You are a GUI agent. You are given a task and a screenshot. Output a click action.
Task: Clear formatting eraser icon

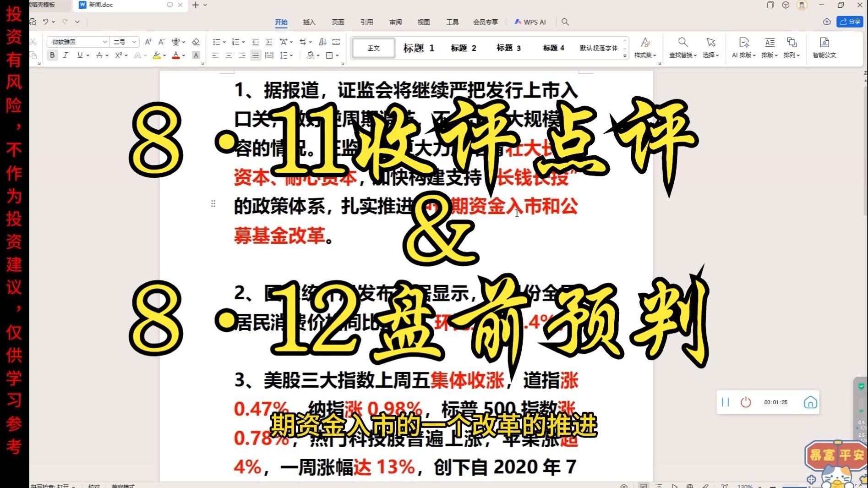coord(196,42)
